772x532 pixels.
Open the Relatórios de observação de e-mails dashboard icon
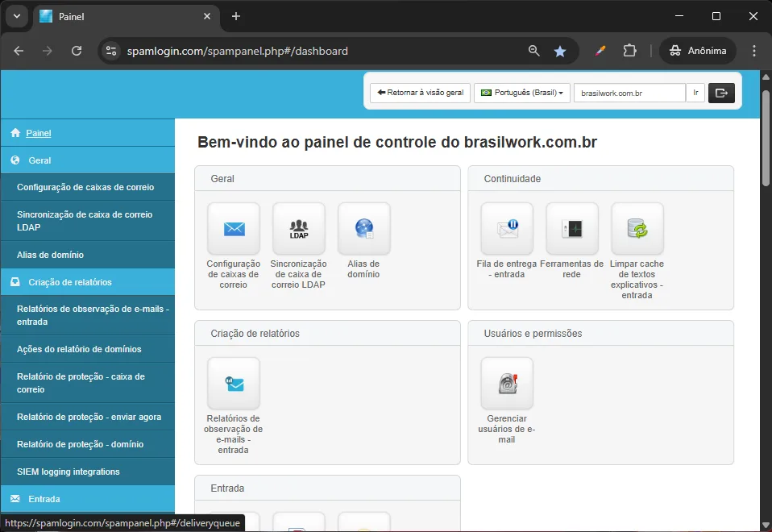[234, 383]
